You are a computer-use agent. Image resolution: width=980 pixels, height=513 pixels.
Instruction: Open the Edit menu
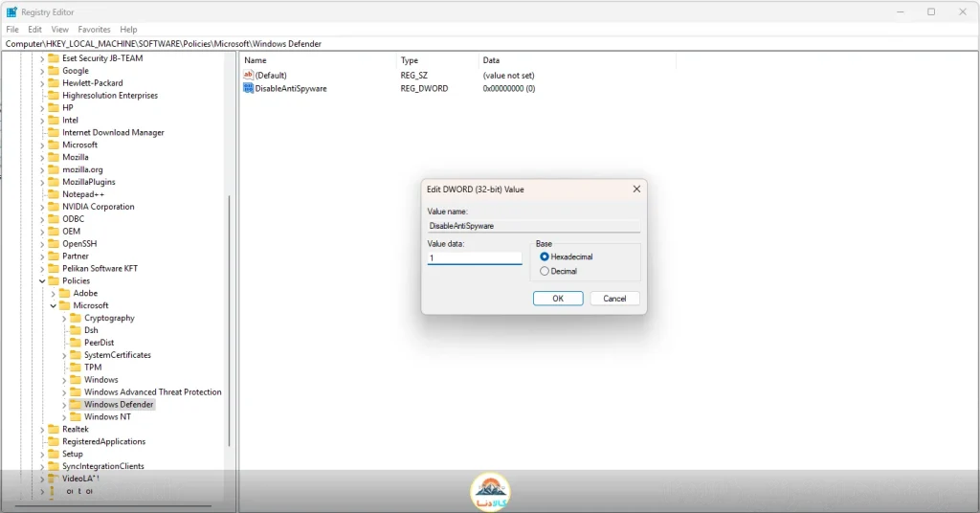coord(35,30)
